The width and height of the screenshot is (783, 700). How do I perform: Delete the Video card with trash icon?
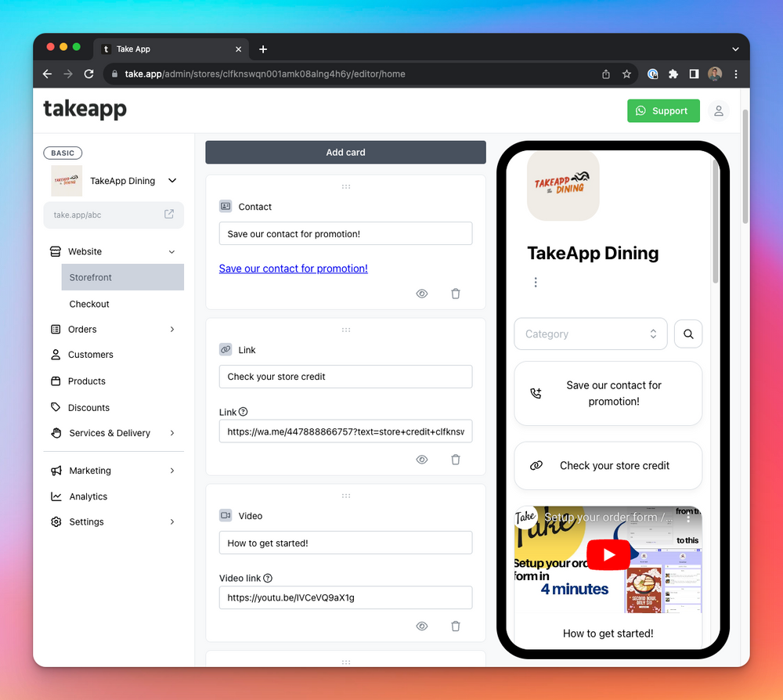(x=456, y=626)
